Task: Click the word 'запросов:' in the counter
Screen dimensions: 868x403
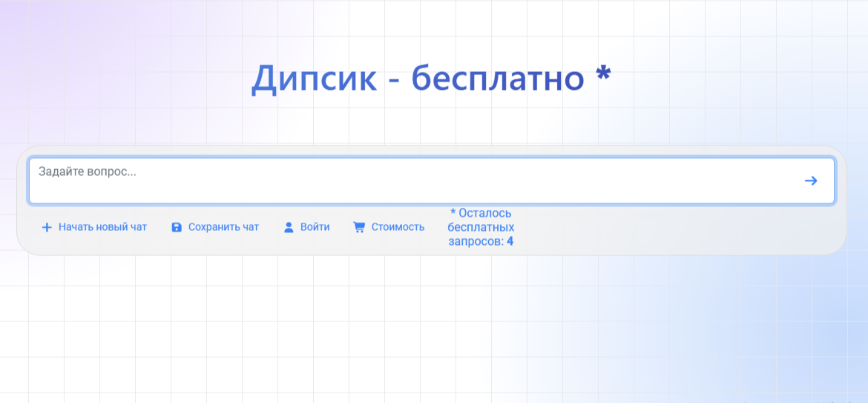Action: (x=476, y=241)
